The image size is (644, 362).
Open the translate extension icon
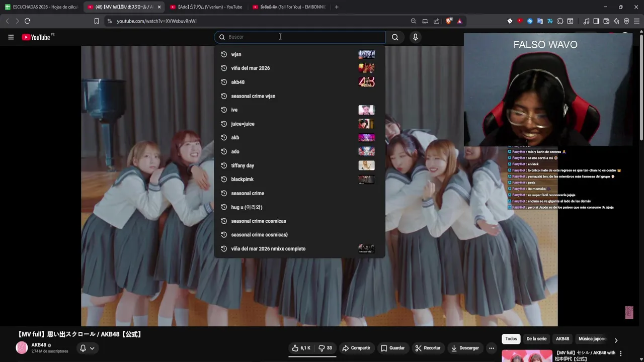point(540,21)
